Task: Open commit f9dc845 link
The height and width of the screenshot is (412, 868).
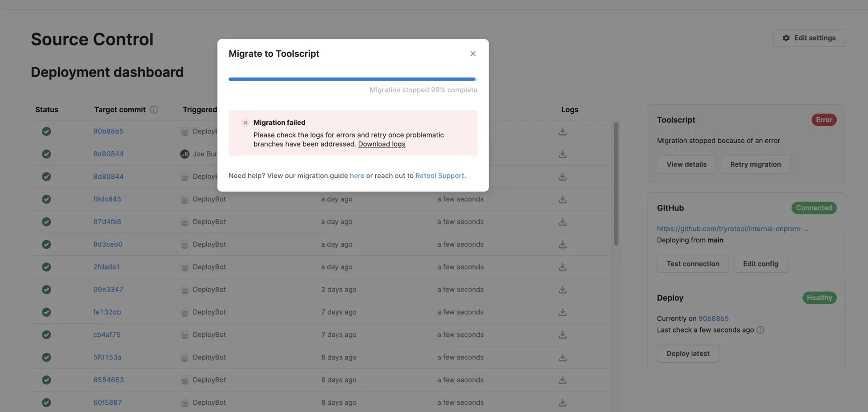Action: tap(107, 199)
